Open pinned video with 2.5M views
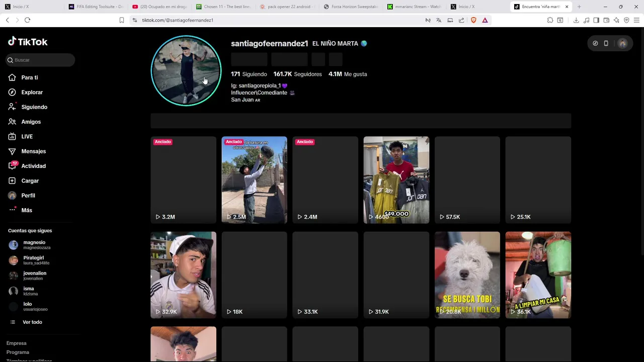The height and width of the screenshot is (362, 644). point(254,180)
